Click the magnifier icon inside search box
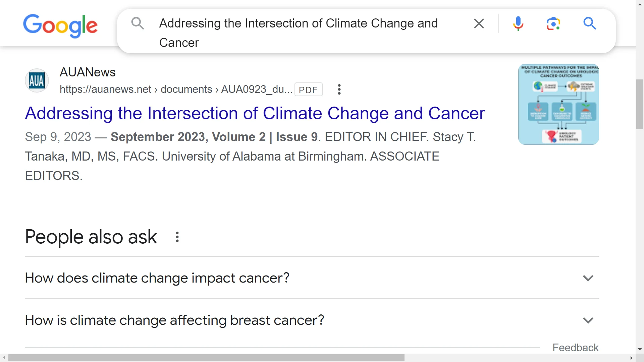 tap(138, 23)
